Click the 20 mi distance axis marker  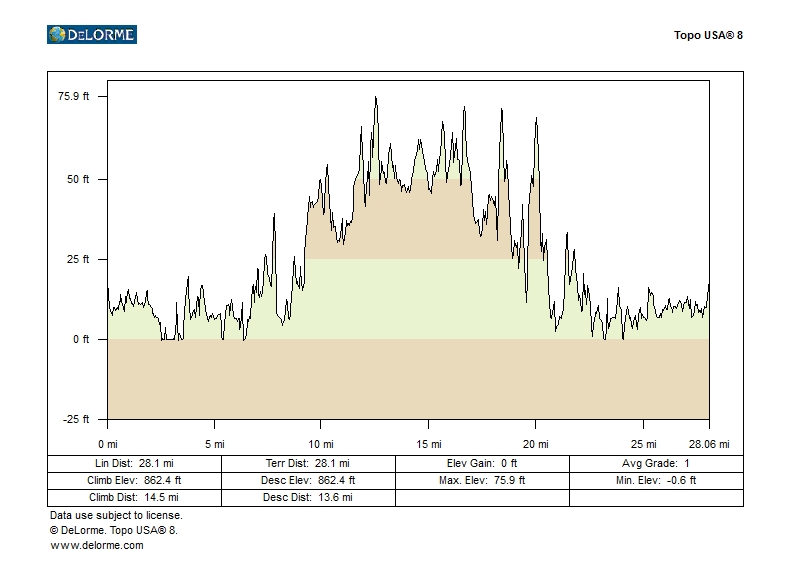coord(536,444)
